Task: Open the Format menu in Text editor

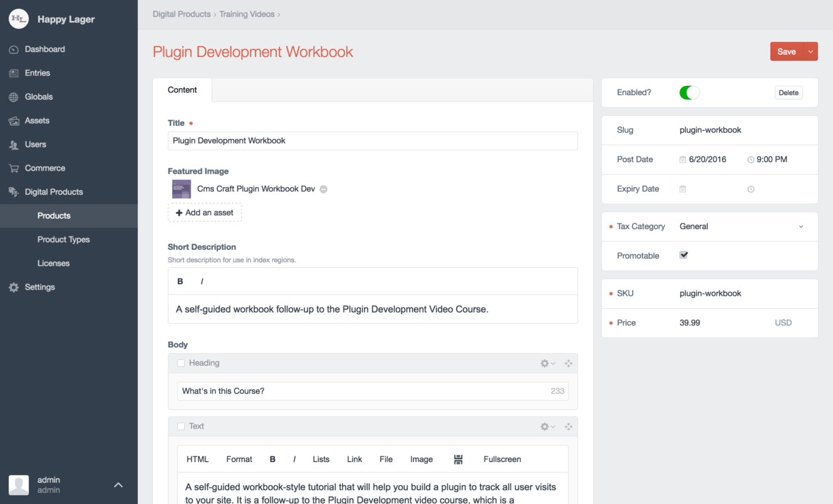Action: [239, 460]
